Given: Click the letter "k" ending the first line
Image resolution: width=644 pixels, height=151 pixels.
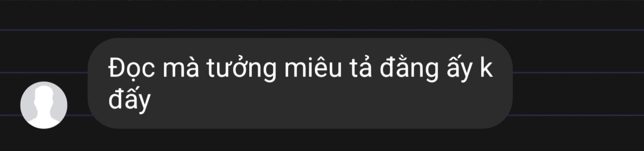Looking at the screenshot, I should click(486, 67).
